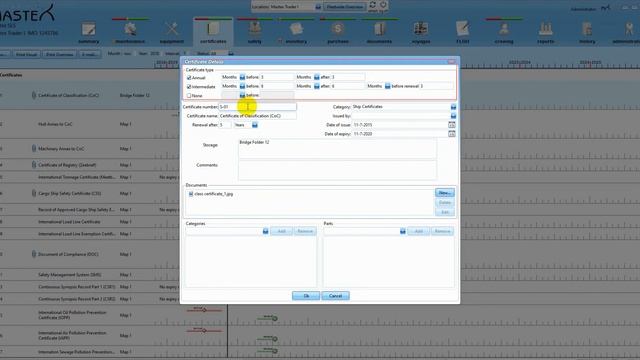Click Remove button under Parts
640x360 pixels.
[x=442, y=231]
